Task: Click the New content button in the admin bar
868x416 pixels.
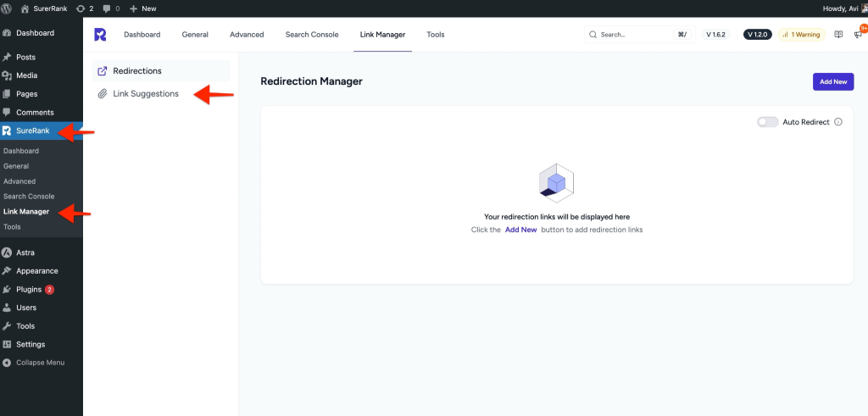Action: [x=142, y=8]
